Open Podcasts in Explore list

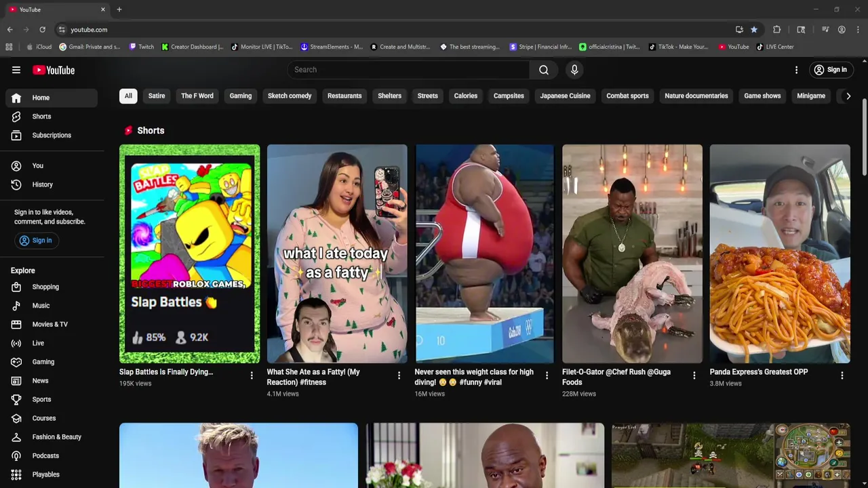(x=52, y=455)
